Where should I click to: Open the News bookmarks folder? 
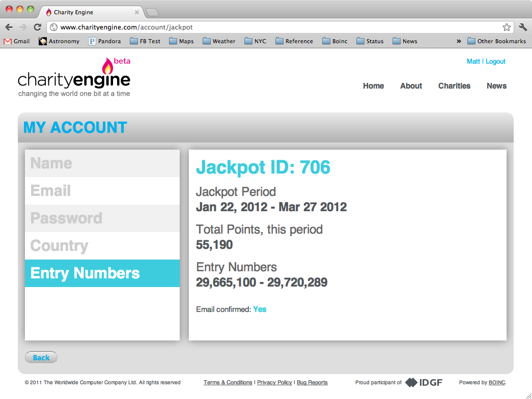(405, 41)
